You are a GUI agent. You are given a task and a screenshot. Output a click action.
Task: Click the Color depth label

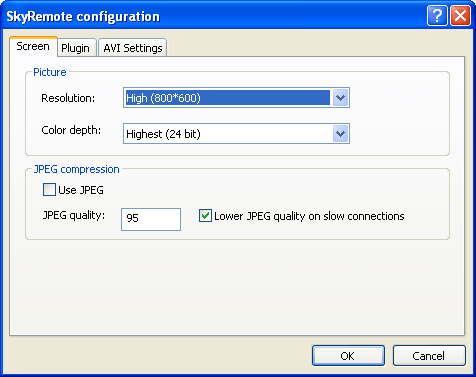pyautogui.click(x=71, y=130)
